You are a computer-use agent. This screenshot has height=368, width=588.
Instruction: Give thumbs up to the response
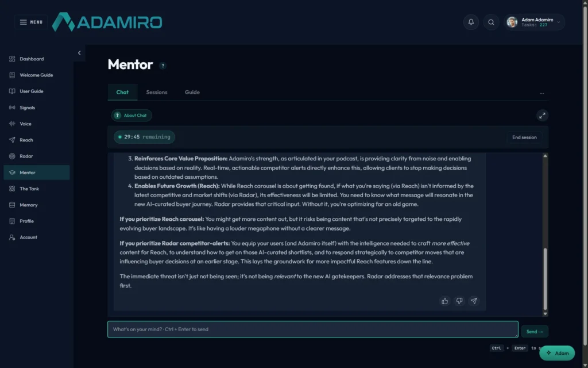[x=445, y=301]
